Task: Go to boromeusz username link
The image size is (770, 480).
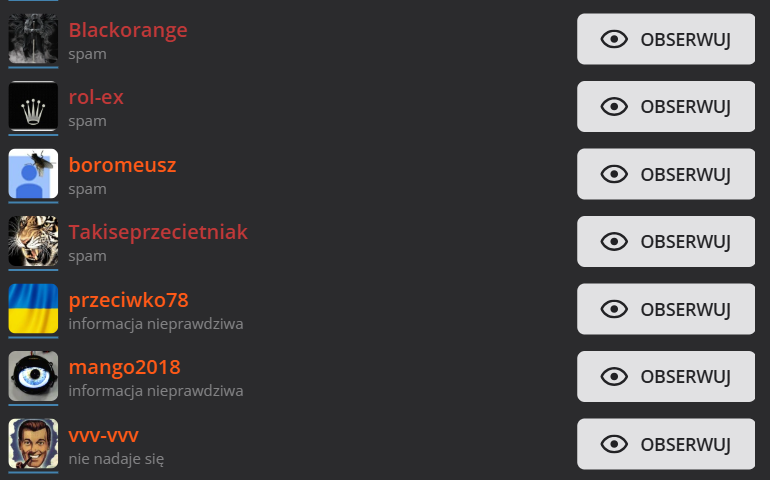Action: (x=122, y=165)
